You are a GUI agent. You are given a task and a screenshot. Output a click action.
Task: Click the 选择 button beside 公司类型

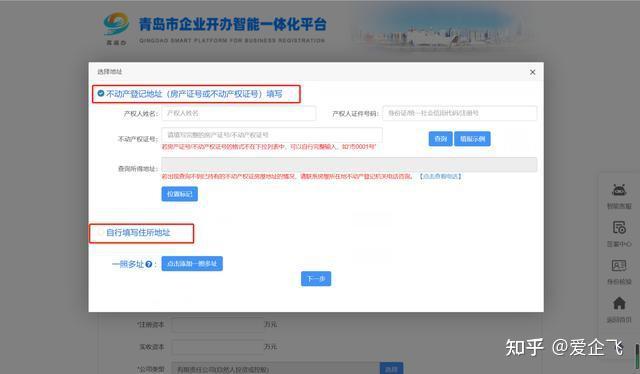391,369
